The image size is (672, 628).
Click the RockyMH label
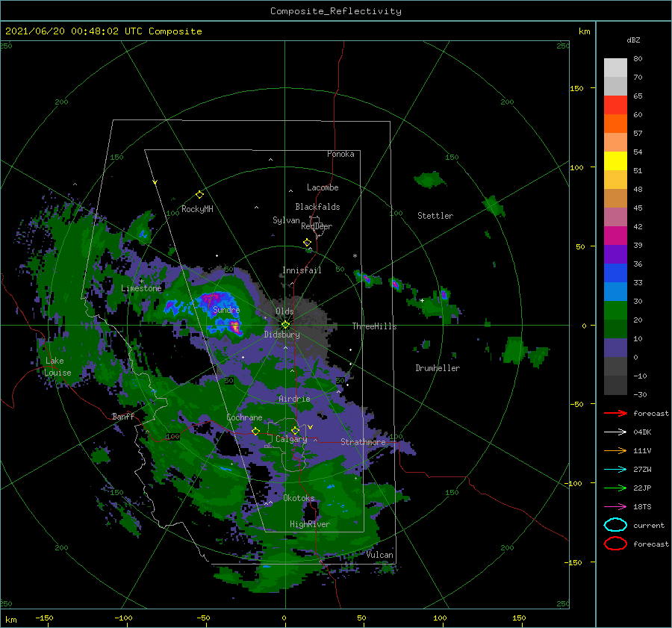tap(197, 209)
